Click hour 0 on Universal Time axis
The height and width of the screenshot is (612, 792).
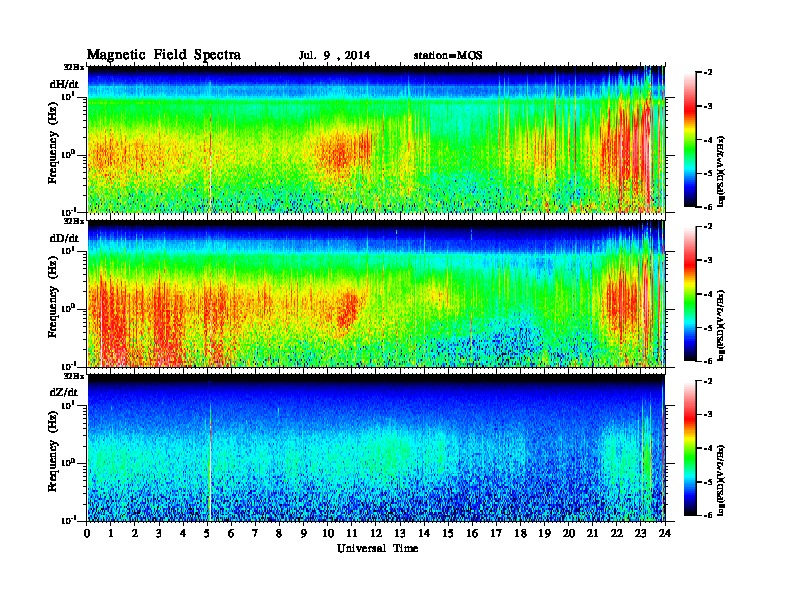pos(87,534)
